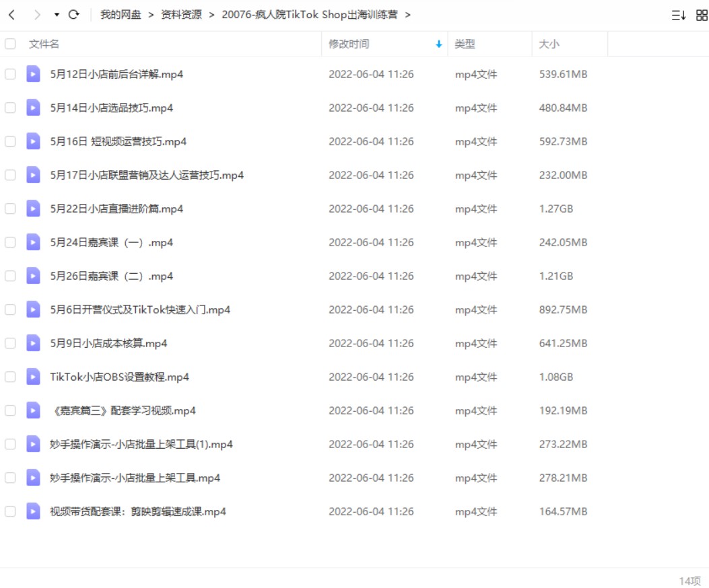This screenshot has height=588, width=709.
Task: Check the box for 视频带货配套课：剪映剪辑速成课.mp4
Action: (x=10, y=511)
